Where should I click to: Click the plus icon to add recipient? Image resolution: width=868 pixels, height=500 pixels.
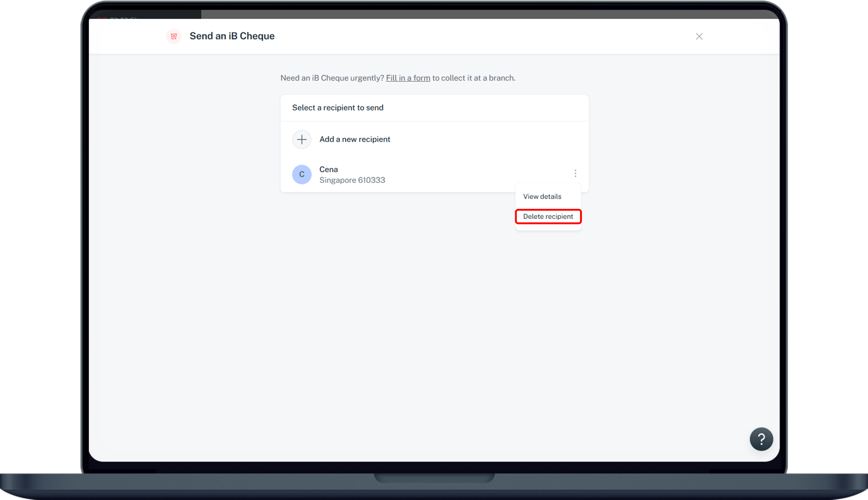[x=302, y=139]
